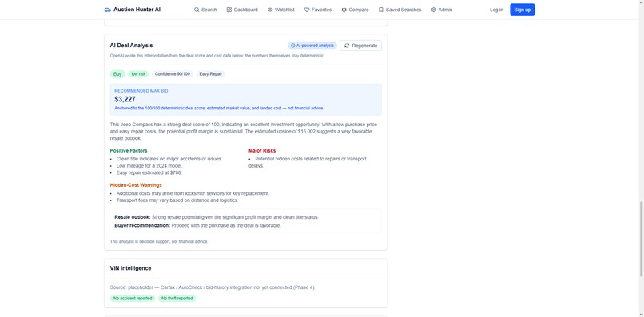Click the Auction Hunter AI brand name
Viewport: 644px width, 317px height.
(x=137, y=10)
